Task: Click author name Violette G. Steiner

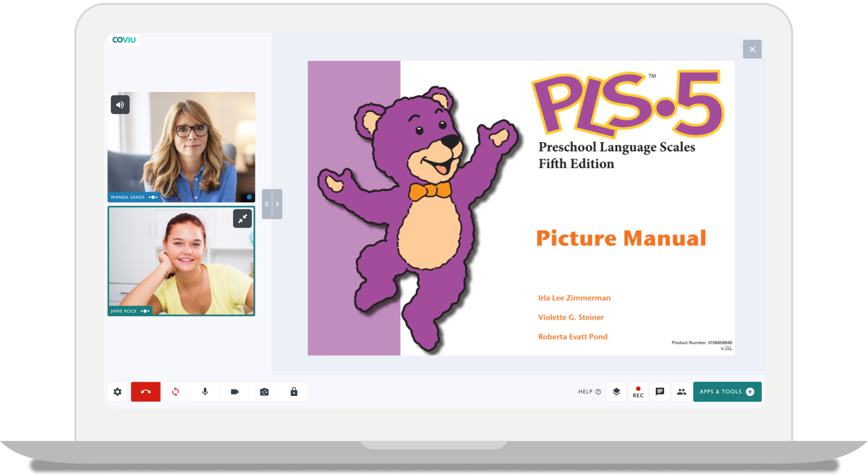Action: pos(571,317)
